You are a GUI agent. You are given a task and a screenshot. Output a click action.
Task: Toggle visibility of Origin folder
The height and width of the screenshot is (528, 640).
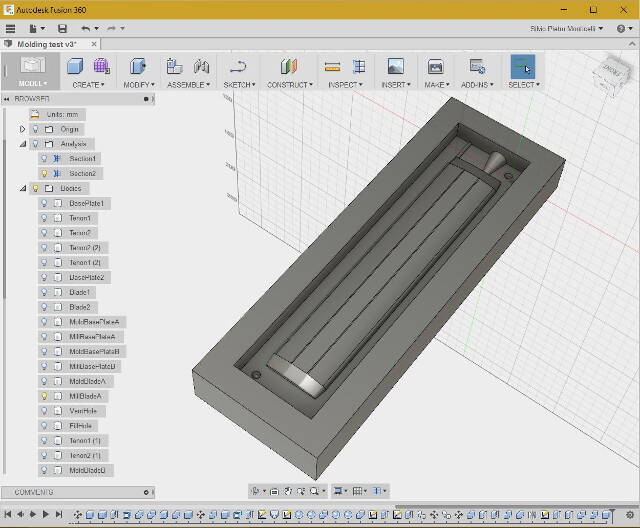(x=36, y=129)
